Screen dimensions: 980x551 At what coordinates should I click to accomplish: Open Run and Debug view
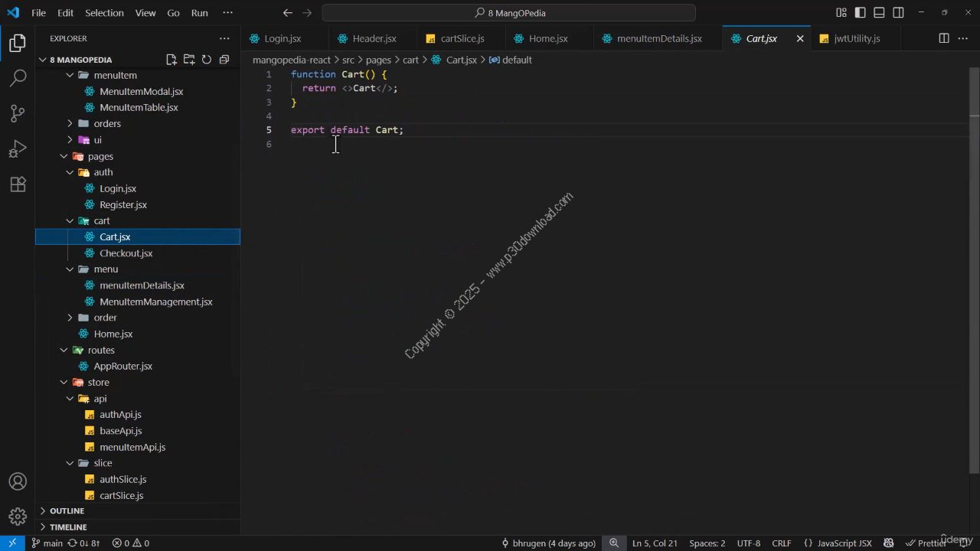[x=18, y=148]
